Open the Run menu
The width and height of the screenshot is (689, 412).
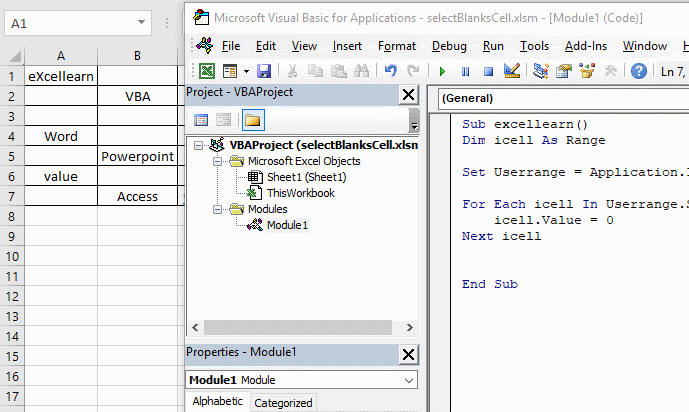[493, 46]
